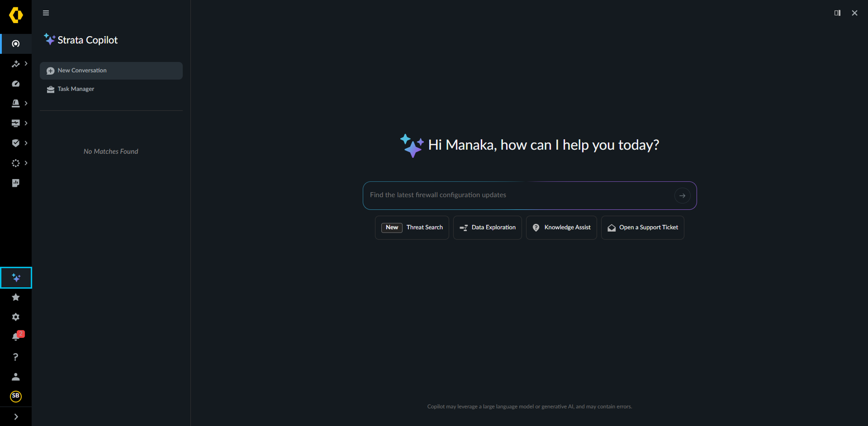
Task: Open the user profile person icon
Action: tap(16, 377)
